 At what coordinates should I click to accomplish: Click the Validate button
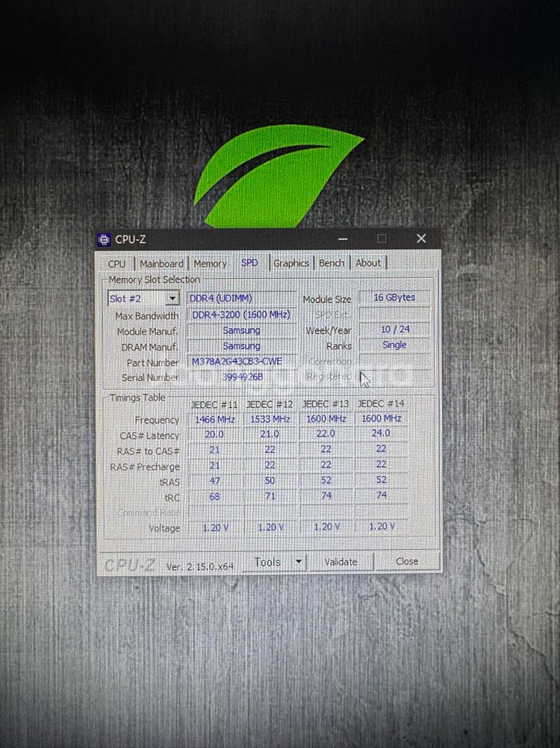click(340, 561)
